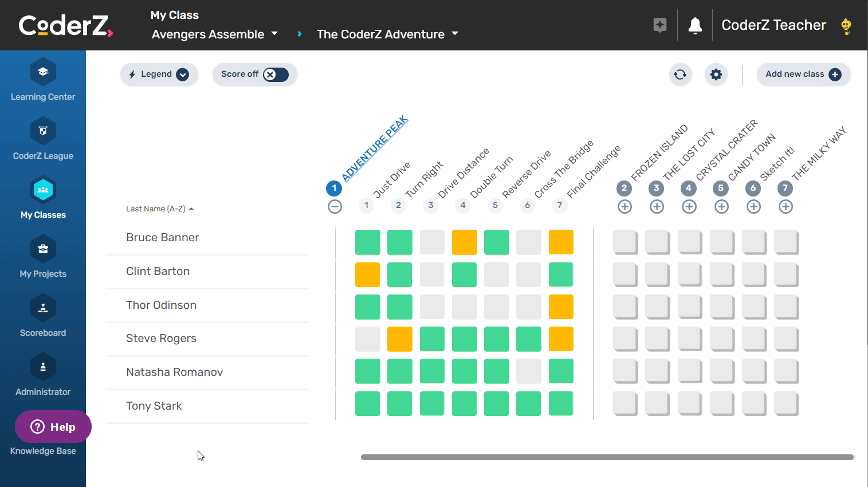Viewport: 868px width, 487px height.
Task: Open the Help button
Action: click(53, 427)
